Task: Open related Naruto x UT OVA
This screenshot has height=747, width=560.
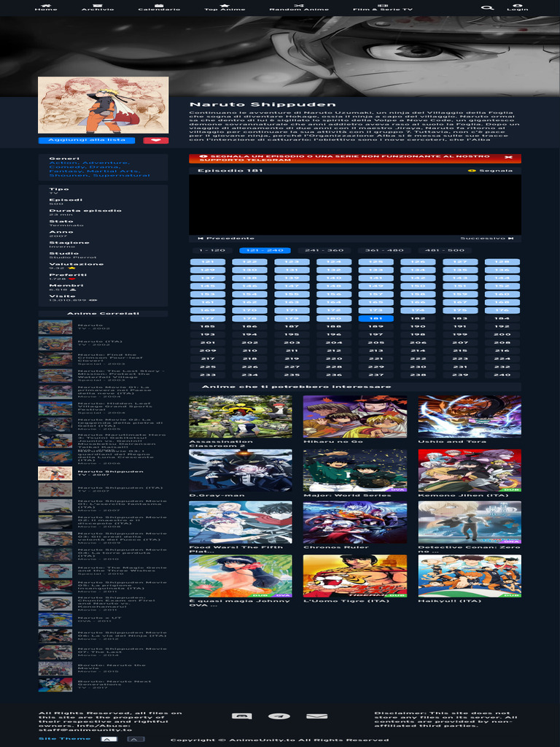Action: pyautogui.click(x=103, y=620)
